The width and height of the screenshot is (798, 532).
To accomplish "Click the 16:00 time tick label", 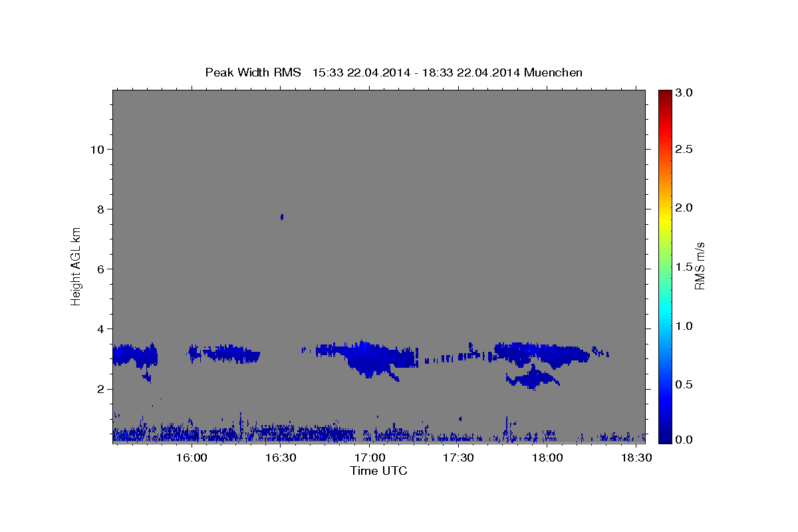I will click(192, 458).
